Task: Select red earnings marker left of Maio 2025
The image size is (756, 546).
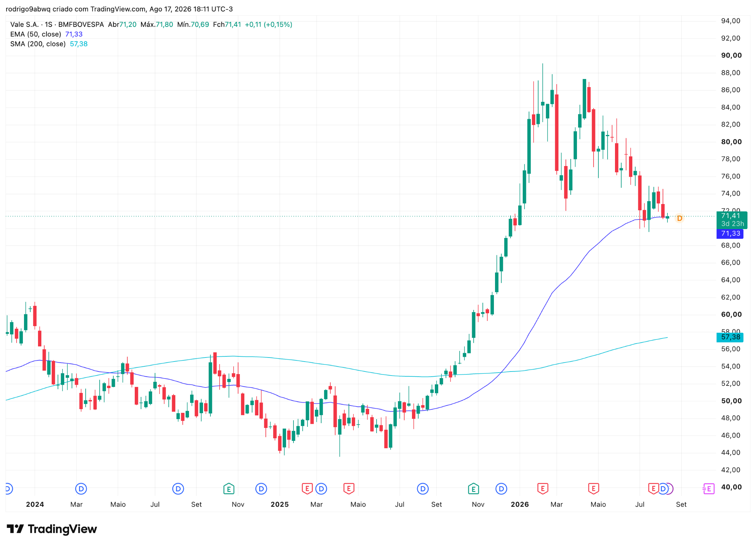Action: (x=349, y=489)
